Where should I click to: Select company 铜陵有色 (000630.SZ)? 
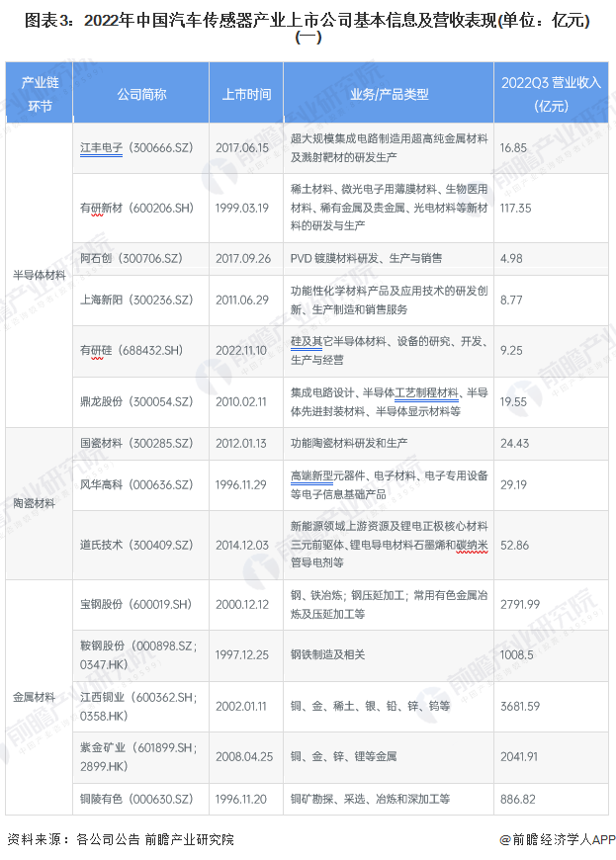(x=136, y=799)
